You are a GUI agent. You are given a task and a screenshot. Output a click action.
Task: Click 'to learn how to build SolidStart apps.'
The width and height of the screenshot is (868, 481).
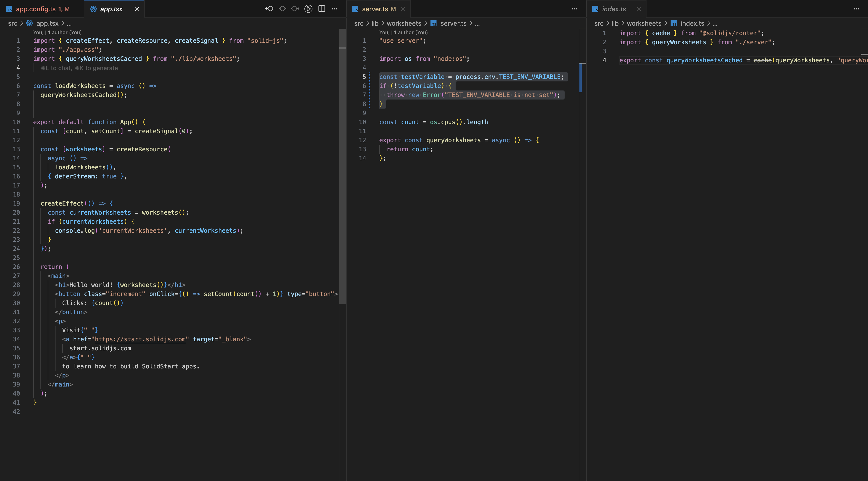tap(131, 366)
